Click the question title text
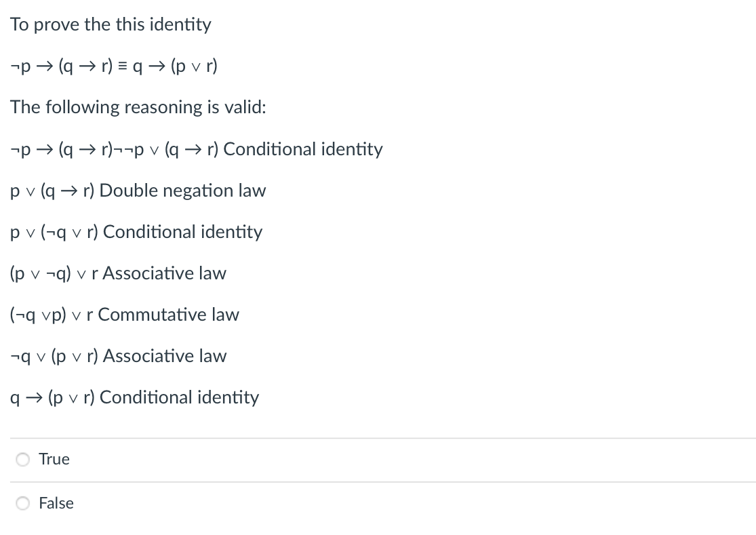 (111, 24)
